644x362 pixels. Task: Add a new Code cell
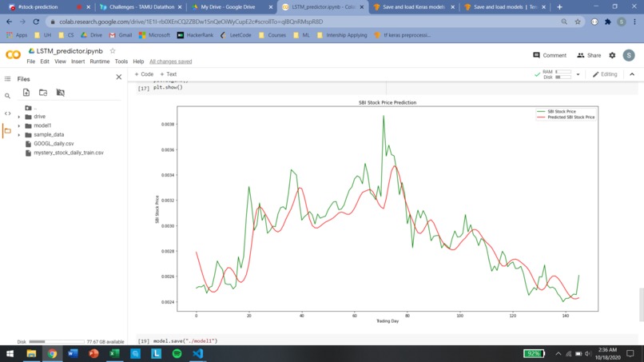(x=144, y=74)
